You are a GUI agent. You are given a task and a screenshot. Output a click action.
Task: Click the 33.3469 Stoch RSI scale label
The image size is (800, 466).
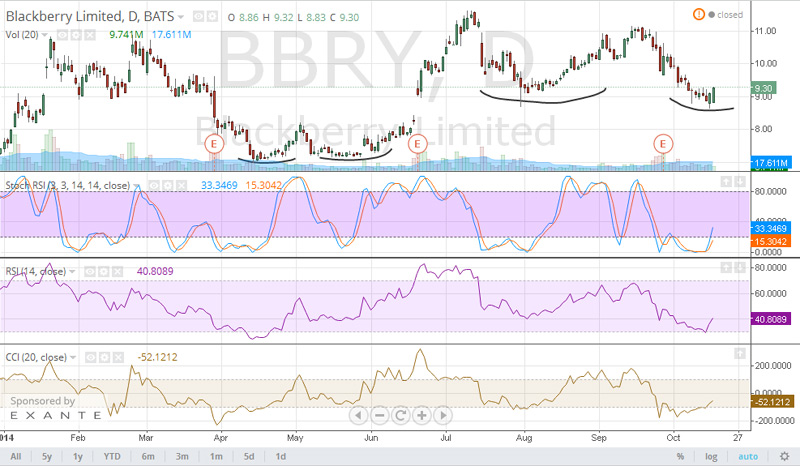click(770, 228)
